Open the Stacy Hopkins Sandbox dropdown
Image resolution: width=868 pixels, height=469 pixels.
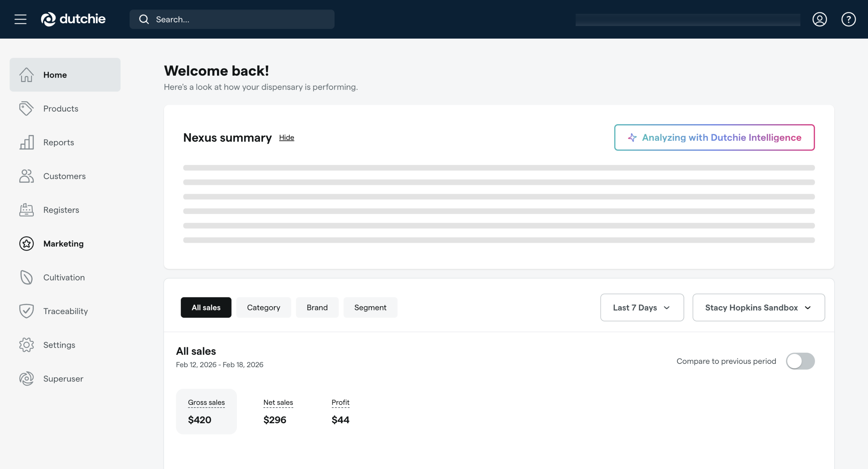tap(758, 308)
